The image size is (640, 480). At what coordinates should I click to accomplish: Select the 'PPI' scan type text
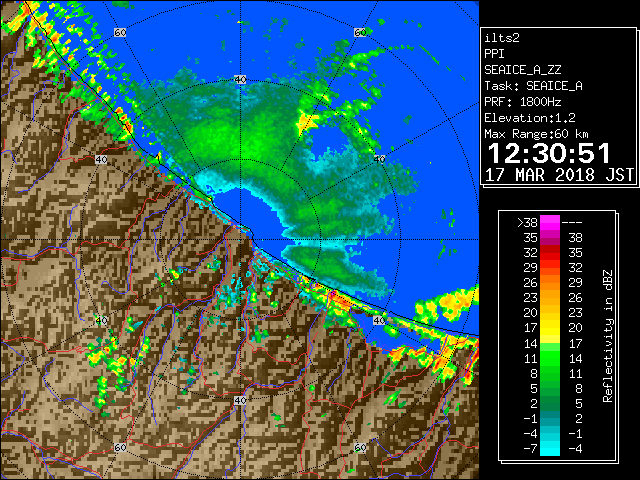(494, 54)
